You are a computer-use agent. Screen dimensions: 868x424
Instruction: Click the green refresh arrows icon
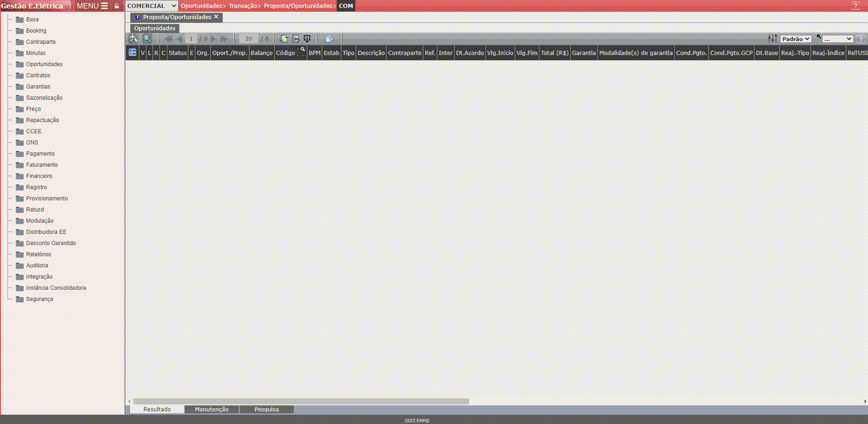(x=283, y=39)
